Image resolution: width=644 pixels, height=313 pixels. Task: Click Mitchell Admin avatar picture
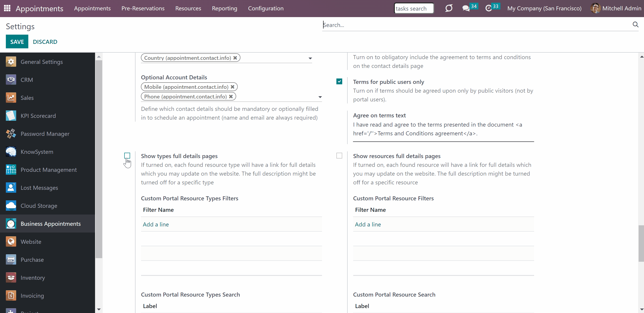(595, 8)
